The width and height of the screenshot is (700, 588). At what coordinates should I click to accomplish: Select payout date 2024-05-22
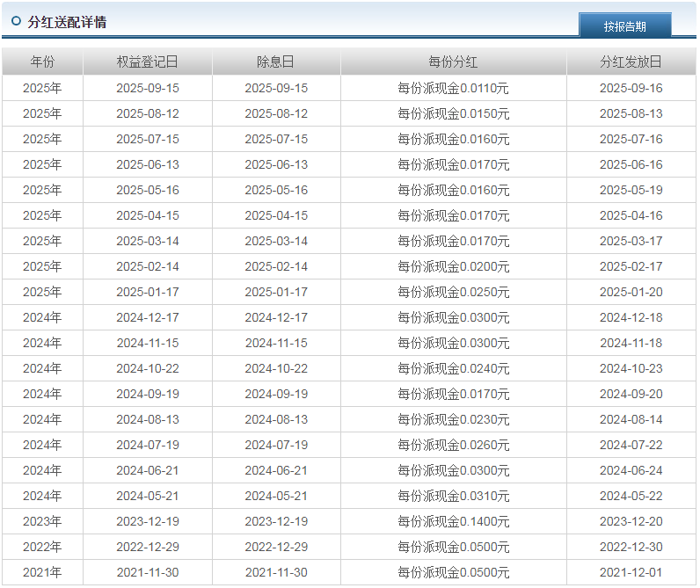pyautogui.click(x=631, y=496)
